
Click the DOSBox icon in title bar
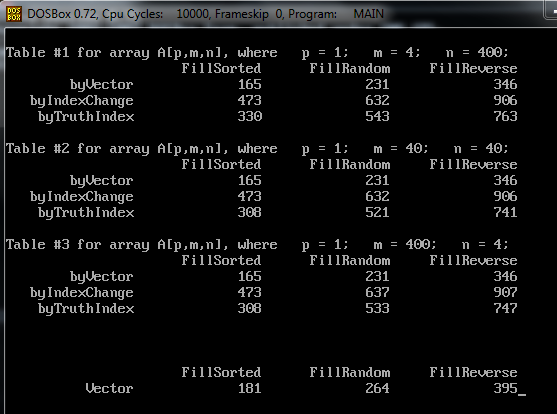point(14,14)
